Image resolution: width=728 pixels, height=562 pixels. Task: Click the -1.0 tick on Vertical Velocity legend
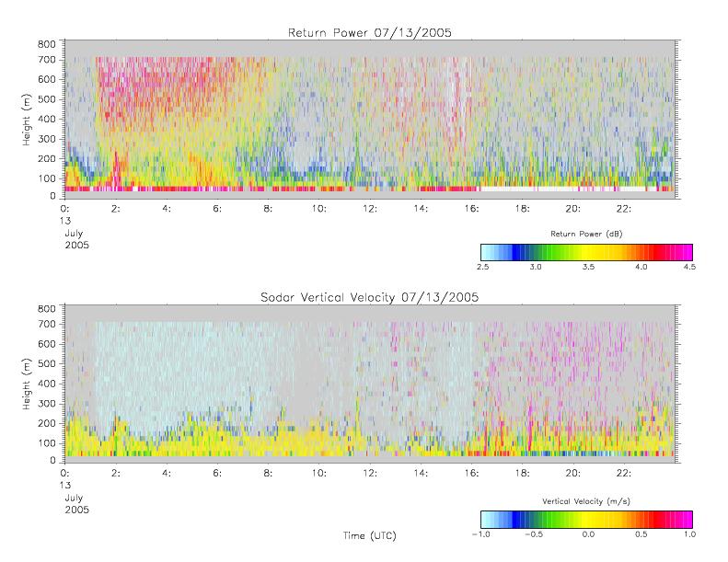[x=481, y=534]
